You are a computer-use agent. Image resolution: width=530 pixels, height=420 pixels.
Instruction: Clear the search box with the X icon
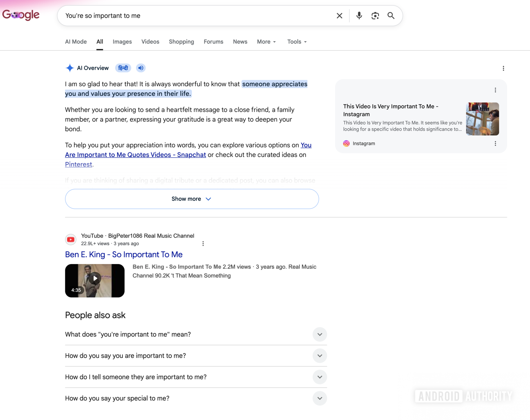pos(339,16)
